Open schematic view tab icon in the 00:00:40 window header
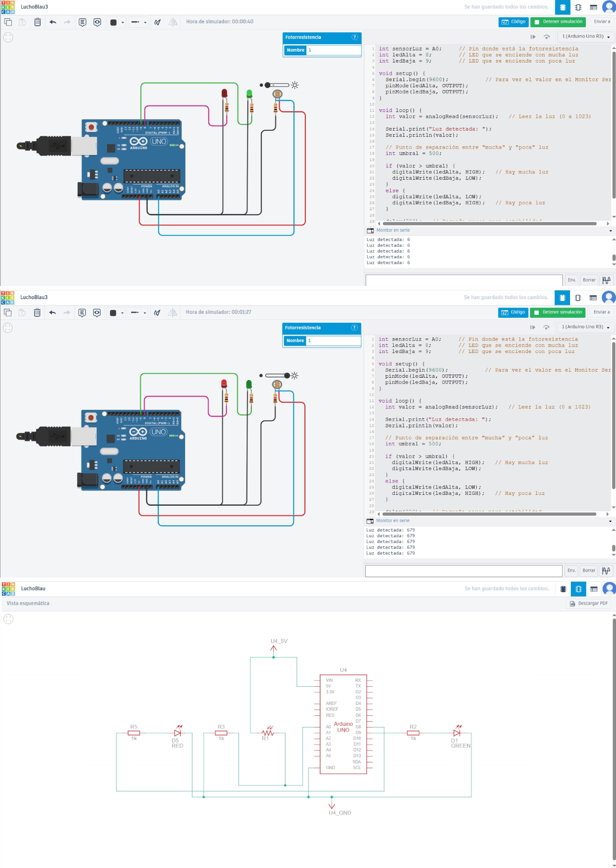The height and width of the screenshot is (868, 616). coord(578,7)
